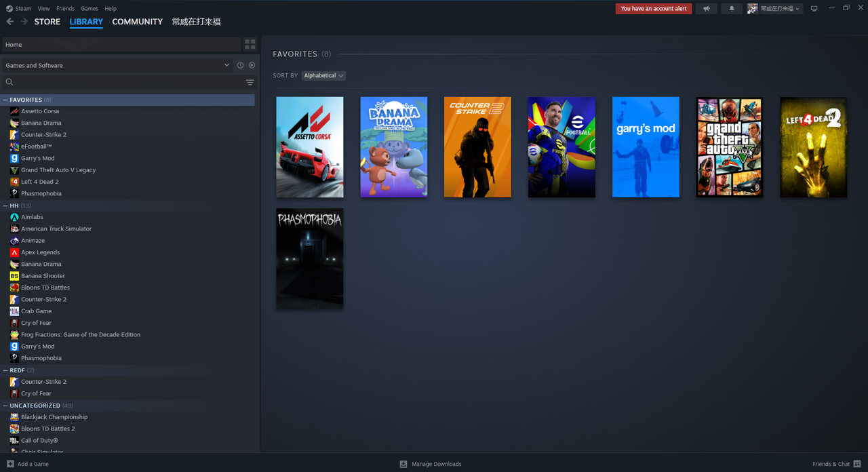Go to the STORE tab

coord(47,22)
